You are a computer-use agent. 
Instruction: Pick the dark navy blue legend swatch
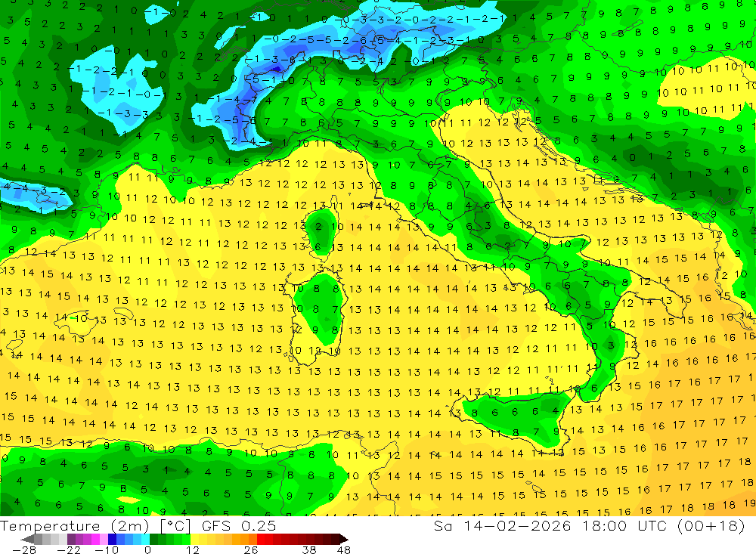point(112,539)
